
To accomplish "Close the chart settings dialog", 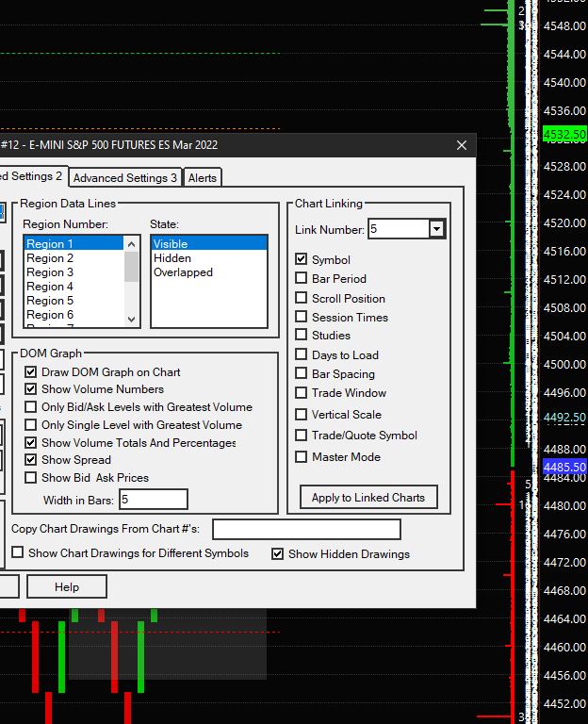I will tap(462, 145).
